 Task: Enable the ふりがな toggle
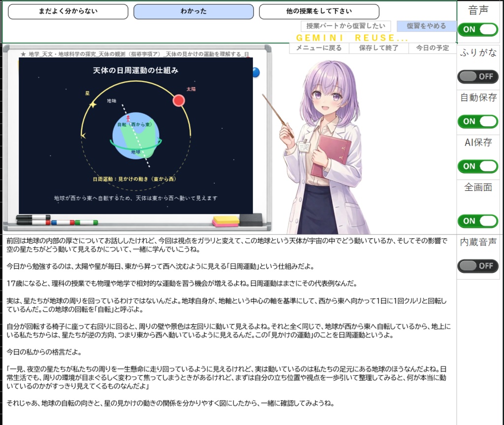(x=478, y=76)
